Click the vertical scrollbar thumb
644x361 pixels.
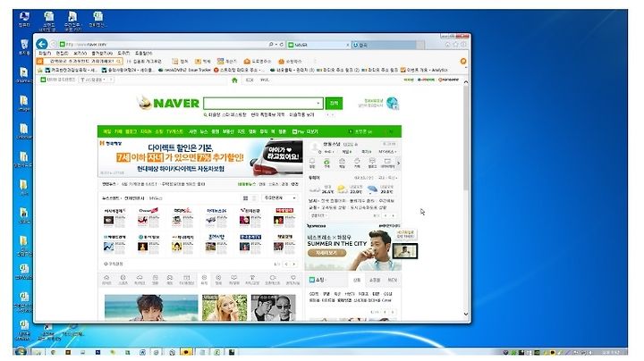click(466, 138)
